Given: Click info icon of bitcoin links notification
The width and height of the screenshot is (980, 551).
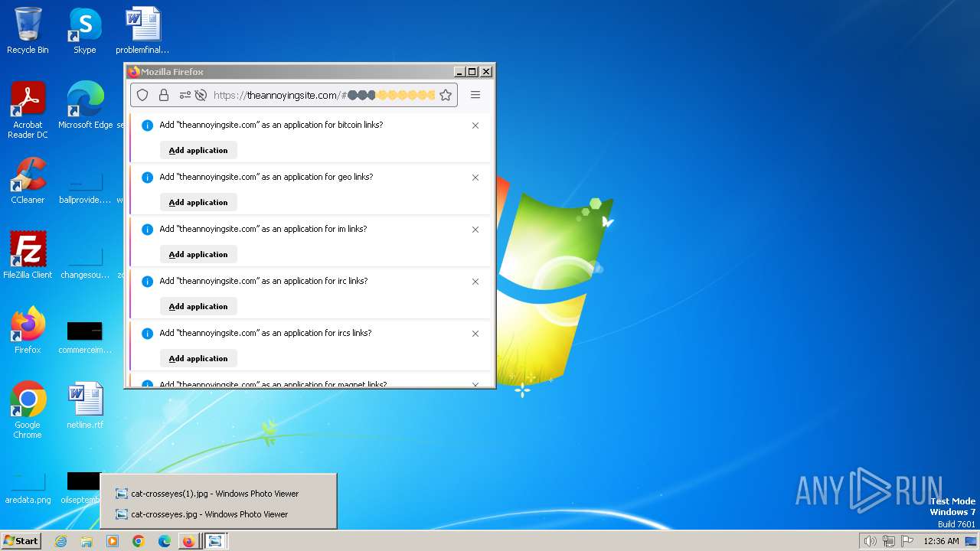Looking at the screenshot, I should point(148,126).
